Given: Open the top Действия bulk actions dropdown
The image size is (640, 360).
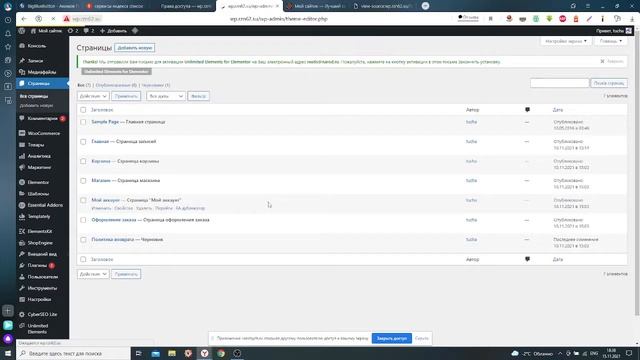Looking at the screenshot, I should (93, 96).
